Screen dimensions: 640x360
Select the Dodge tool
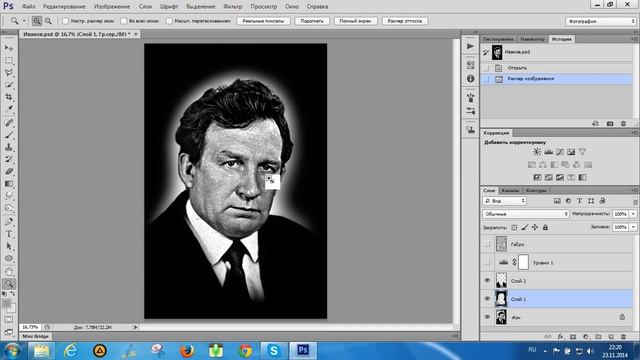(x=9, y=208)
